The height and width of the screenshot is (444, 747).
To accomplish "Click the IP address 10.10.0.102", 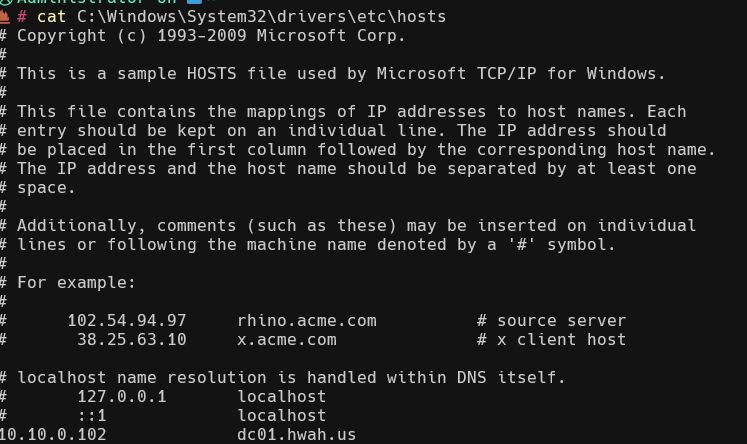I will 52,435.
